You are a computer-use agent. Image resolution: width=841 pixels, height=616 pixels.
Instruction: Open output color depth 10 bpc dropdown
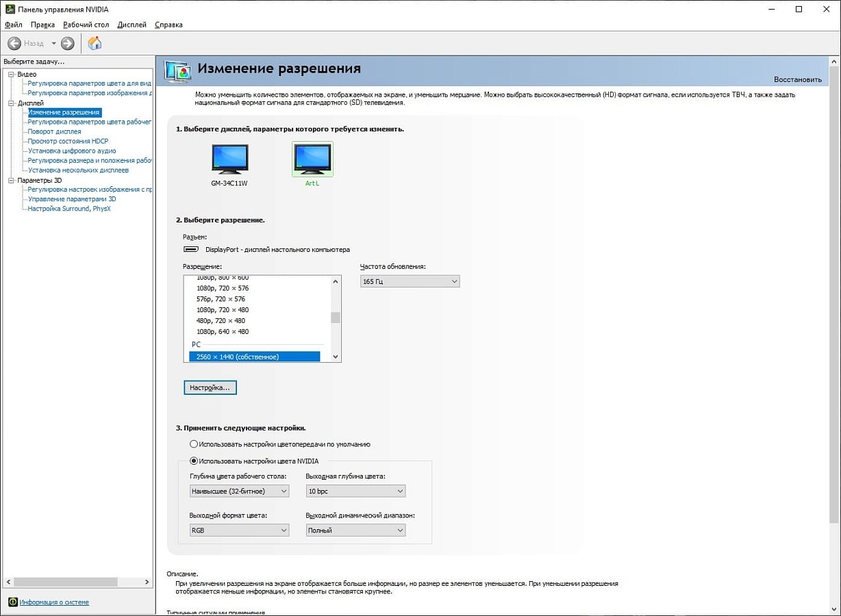[x=356, y=491]
